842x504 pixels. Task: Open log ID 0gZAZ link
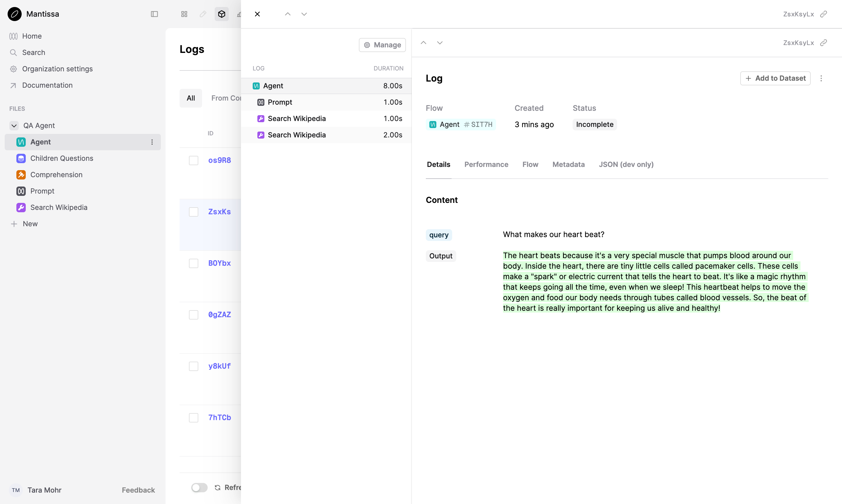219,315
